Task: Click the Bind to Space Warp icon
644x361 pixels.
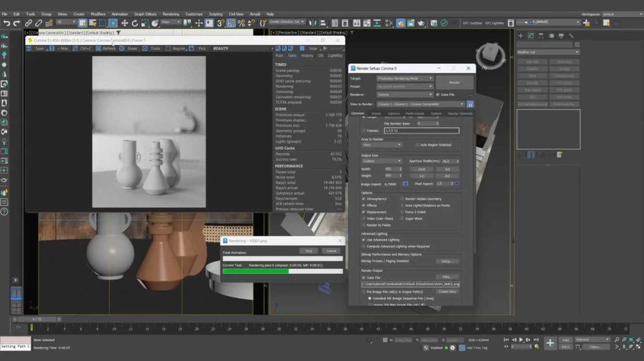Action: tap(49, 23)
